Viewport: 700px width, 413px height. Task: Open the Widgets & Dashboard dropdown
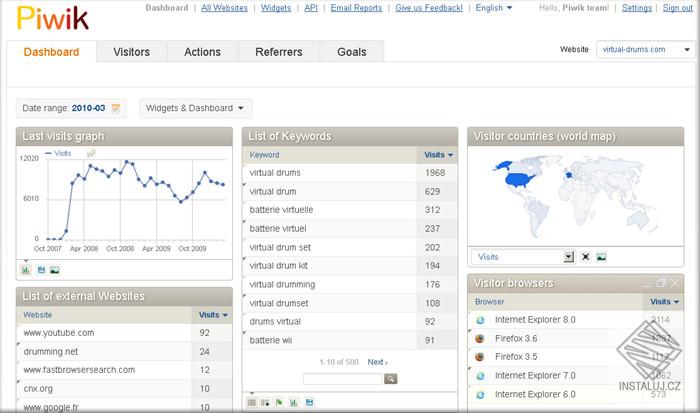click(195, 108)
